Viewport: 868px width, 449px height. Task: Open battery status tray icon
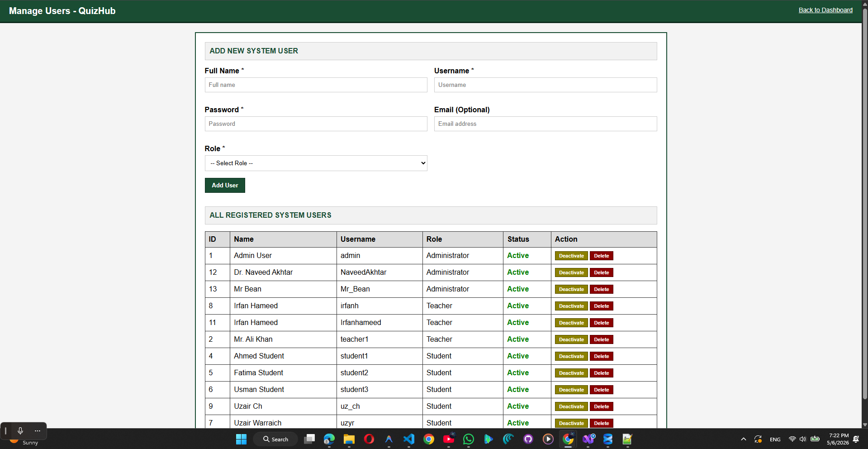coord(815,439)
